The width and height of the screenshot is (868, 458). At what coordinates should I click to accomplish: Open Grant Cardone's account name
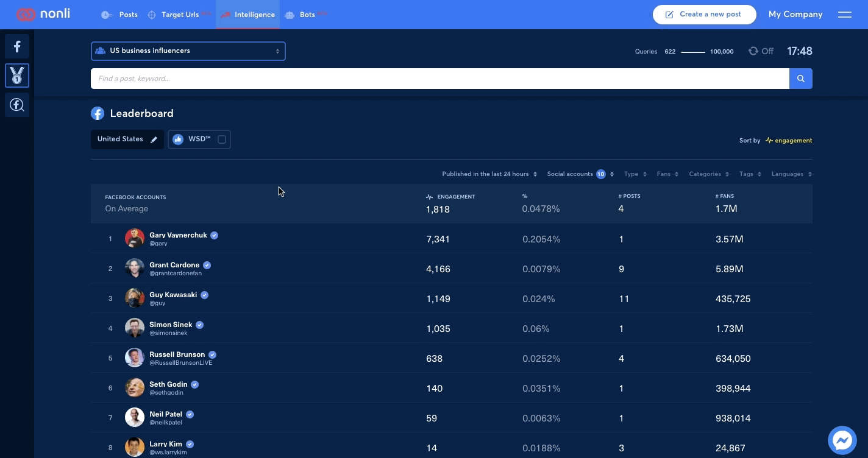pyautogui.click(x=174, y=265)
